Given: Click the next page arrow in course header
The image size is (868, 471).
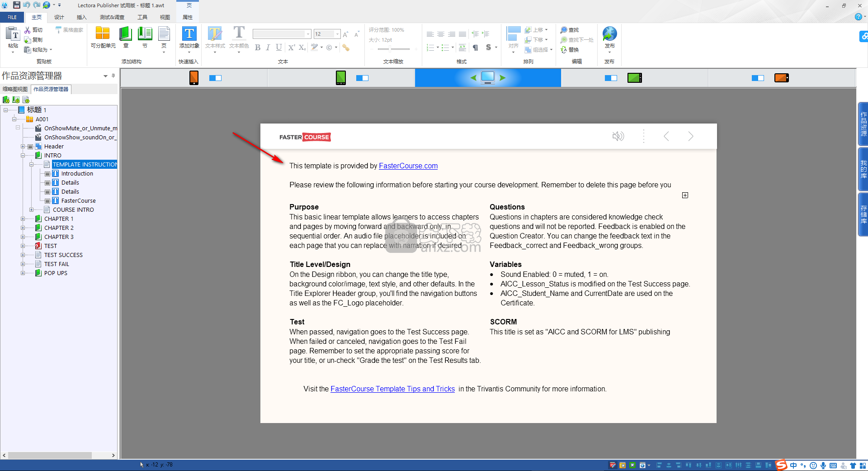Looking at the screenshot, I should click(x=690, y=136).
